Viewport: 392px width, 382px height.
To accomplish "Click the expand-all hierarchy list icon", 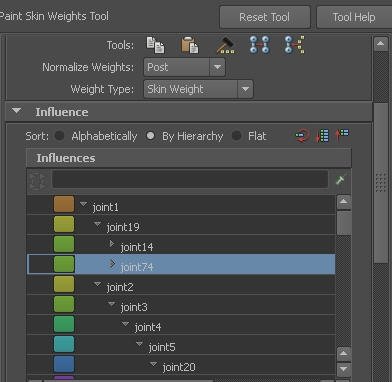I will (x=323, y=136).
